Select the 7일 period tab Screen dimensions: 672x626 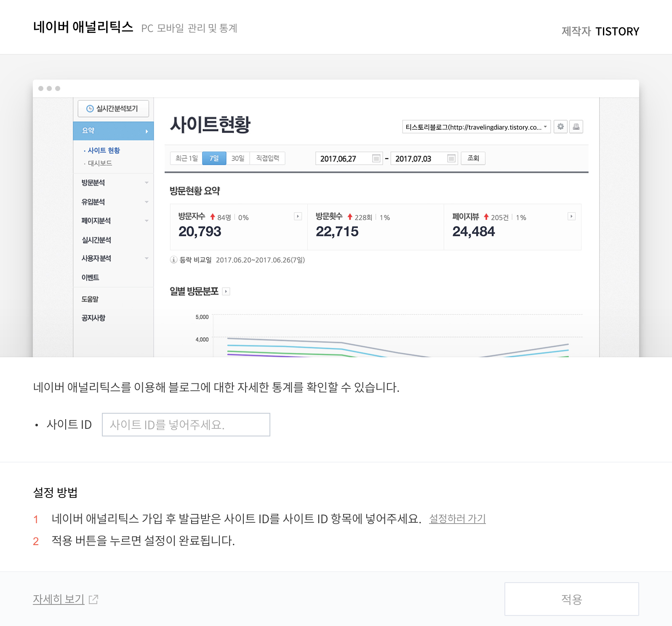coord(214,158)
